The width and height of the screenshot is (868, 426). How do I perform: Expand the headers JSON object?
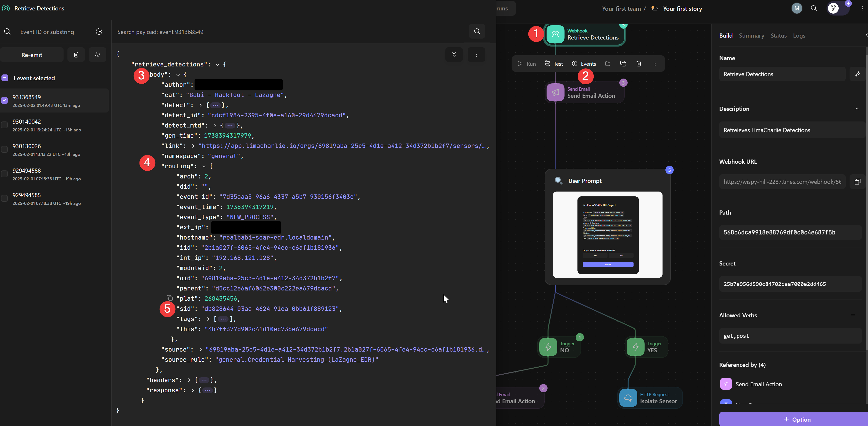tap(189, 380)
